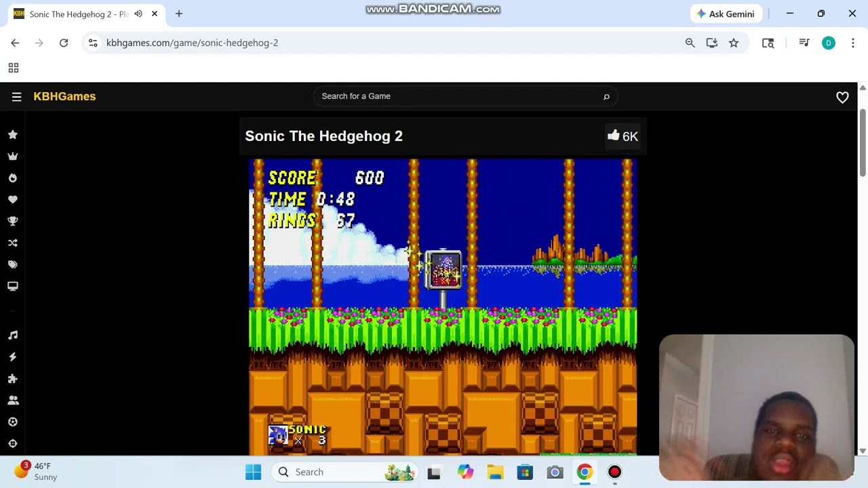View site information icon

pos(93,43)
